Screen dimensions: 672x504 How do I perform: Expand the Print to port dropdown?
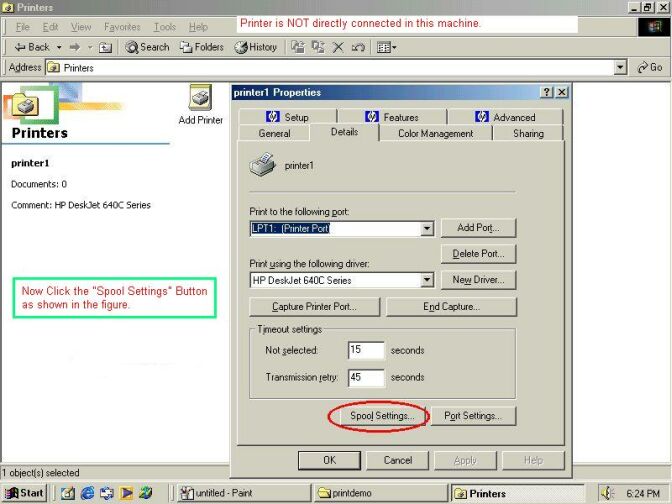tap(427, 228)
